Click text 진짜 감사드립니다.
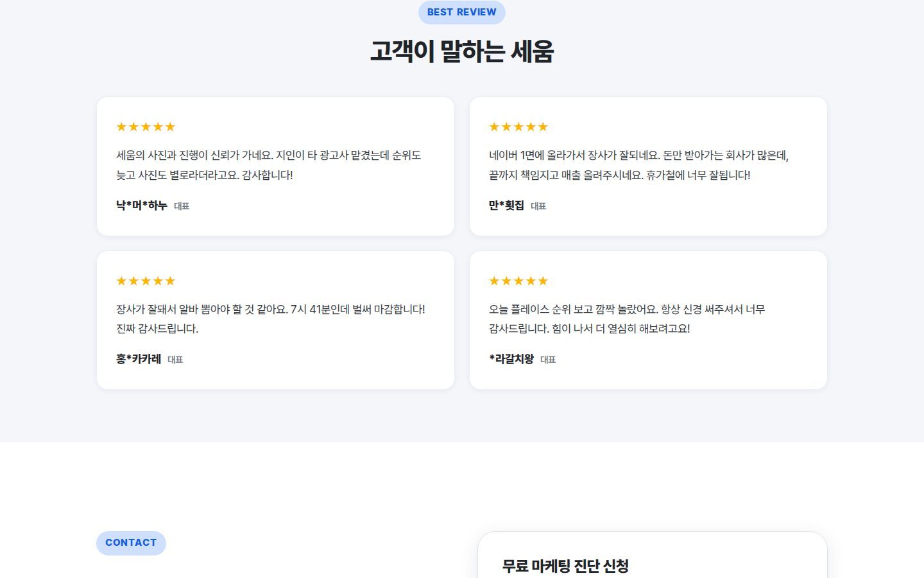The image size is (924, 578). 157,328
